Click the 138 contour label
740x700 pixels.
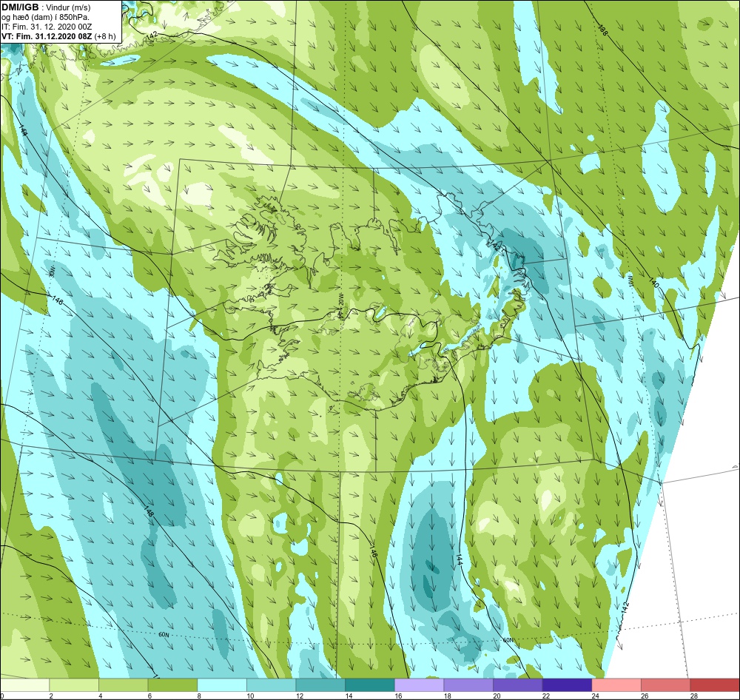(602, 30)
